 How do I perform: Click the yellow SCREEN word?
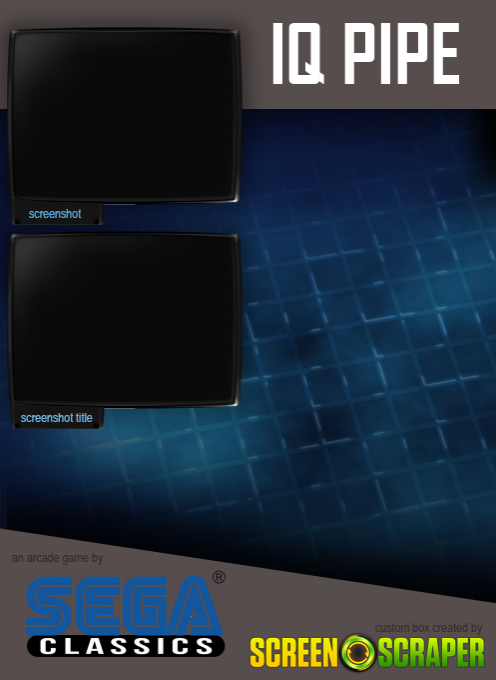click(x=294, y=653)
